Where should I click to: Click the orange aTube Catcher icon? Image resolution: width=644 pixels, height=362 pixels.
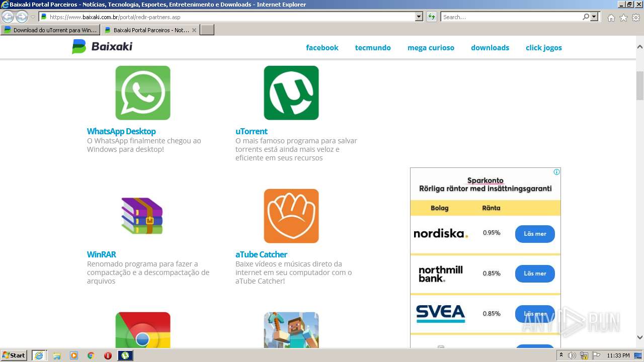pyautogui.click(x=291, y=216)
